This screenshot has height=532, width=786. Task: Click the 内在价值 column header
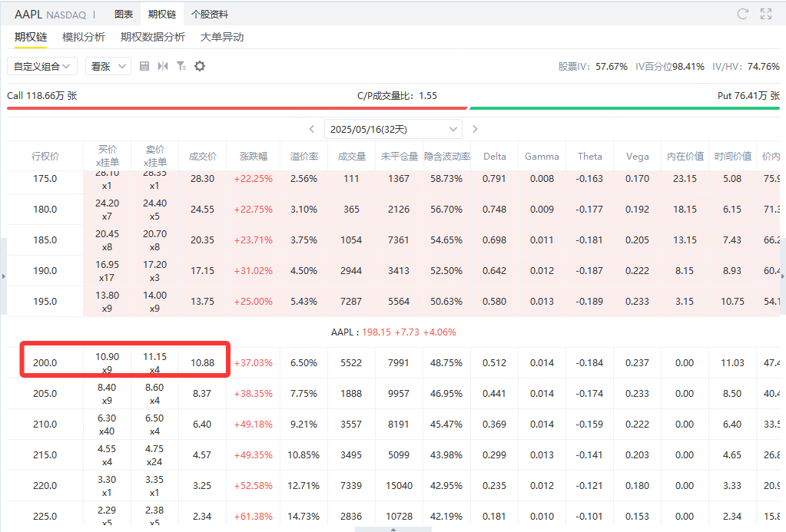click(x=685, y=157)
